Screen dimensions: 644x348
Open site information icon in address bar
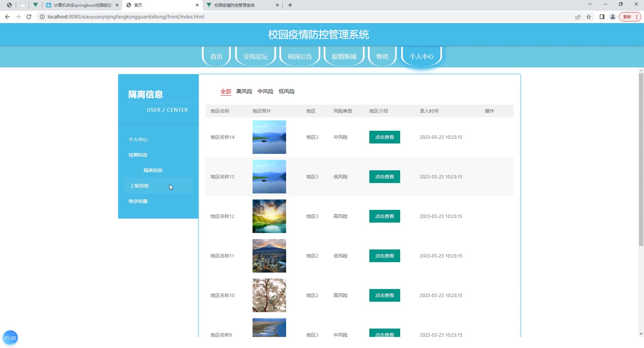click(42, 17)
